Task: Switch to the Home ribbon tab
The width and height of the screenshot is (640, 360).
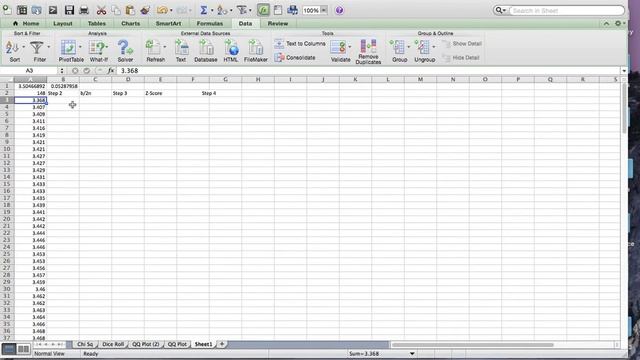Action: (x=27, y=24)
